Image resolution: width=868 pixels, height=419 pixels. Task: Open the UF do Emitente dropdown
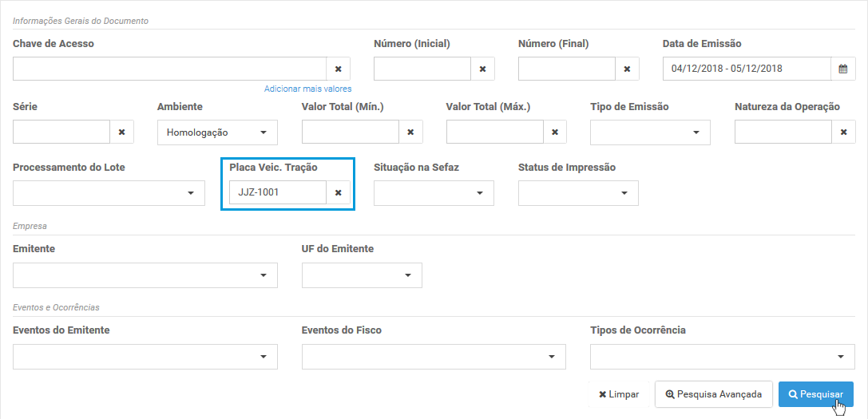coord(362,275)
